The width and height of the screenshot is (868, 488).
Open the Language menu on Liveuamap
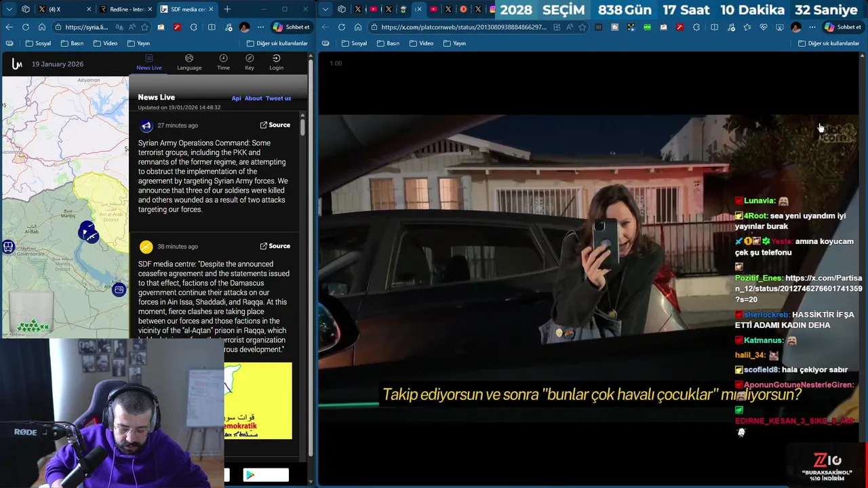click(x=189, y=62)
